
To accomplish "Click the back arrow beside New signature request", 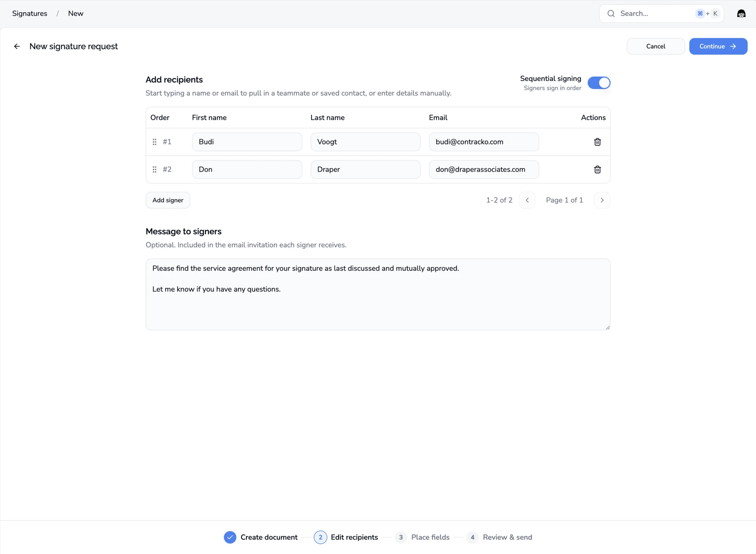I will pyautogui.click(x=17, y=46).
